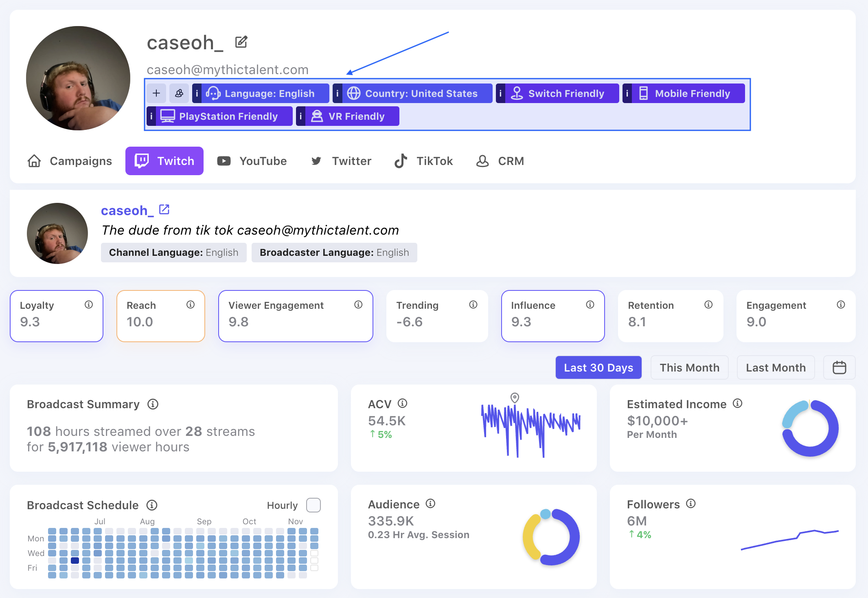Click the VR Friendly tag
868x598 pixels.
tap(348, 116)
